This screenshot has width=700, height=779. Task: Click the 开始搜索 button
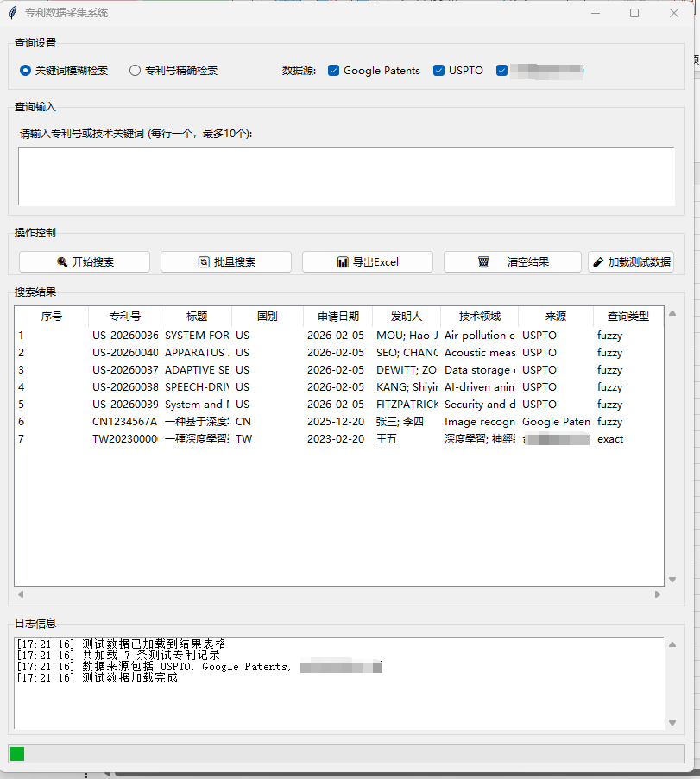click(x=84, y=262)
